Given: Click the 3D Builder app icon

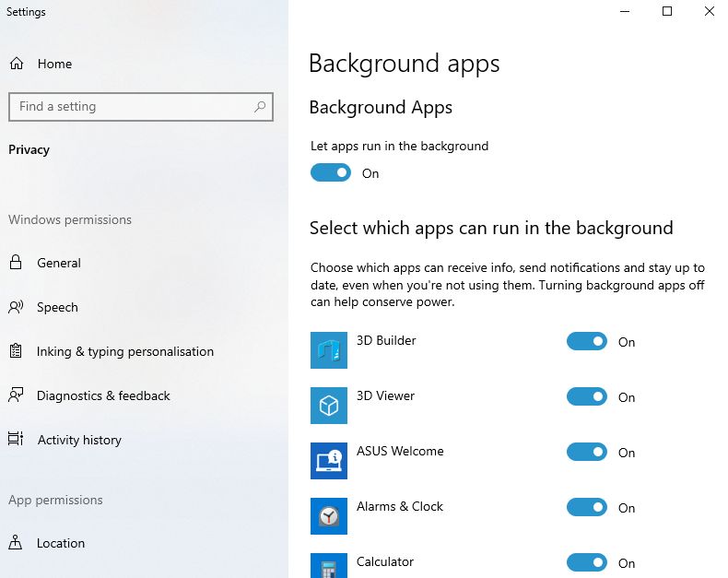Looking at the screenshot, I should click(x=329, y=350).
